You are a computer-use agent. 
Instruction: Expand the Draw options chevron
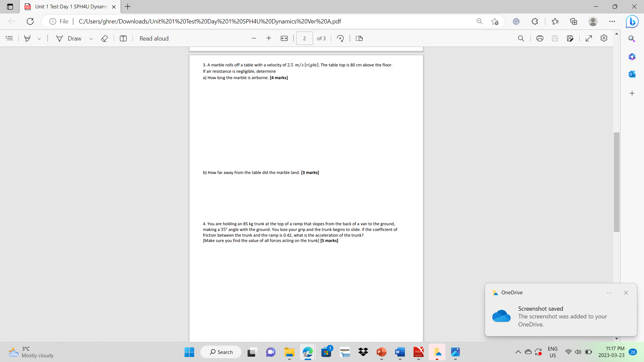click(x=91, y=38)
